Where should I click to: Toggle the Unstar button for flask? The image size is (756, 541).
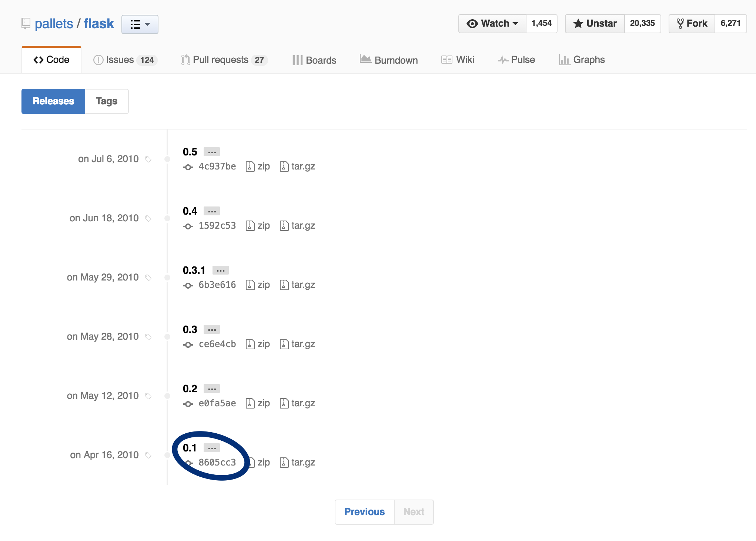pyautogui.click(x=595, y=24)
